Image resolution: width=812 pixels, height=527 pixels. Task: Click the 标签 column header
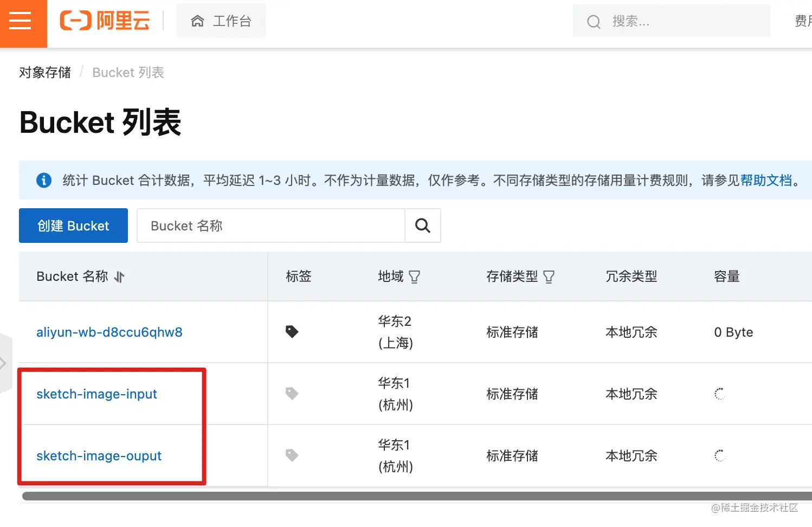click(299, 277)
